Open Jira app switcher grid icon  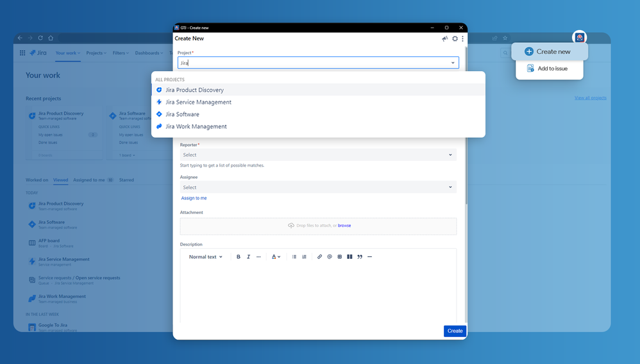tap(22, 53)
